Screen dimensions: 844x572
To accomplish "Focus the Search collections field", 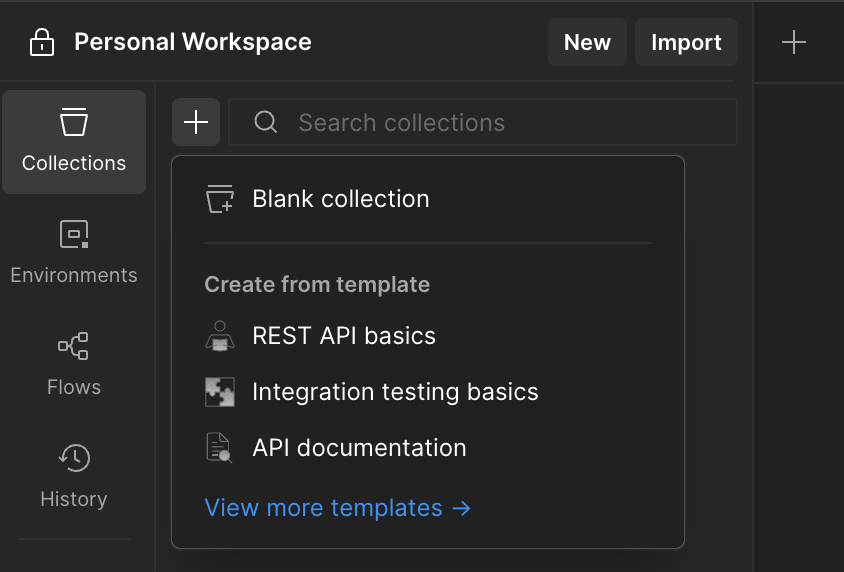I will (x=500, y=123).
